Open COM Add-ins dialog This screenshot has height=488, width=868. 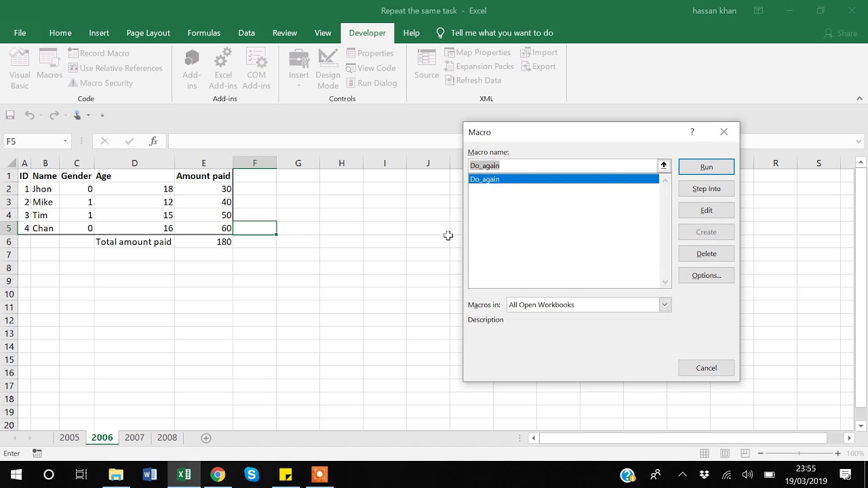click(256, 69)
